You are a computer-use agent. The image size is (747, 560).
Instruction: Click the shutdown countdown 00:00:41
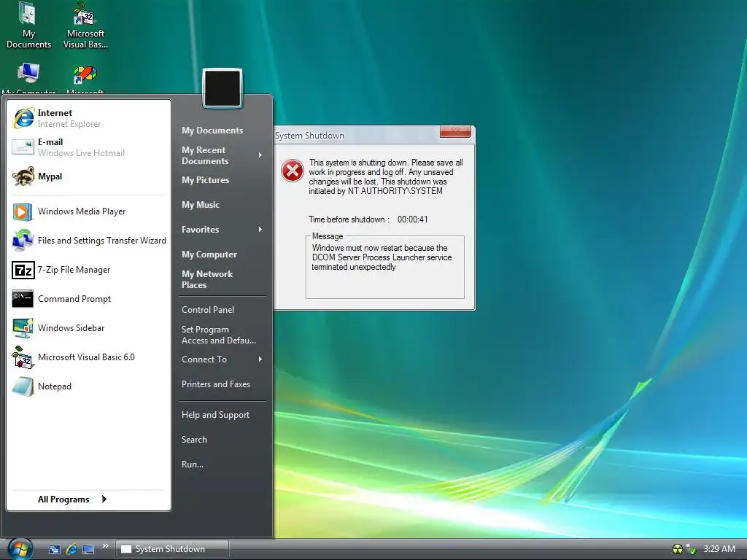pos(413,219)
